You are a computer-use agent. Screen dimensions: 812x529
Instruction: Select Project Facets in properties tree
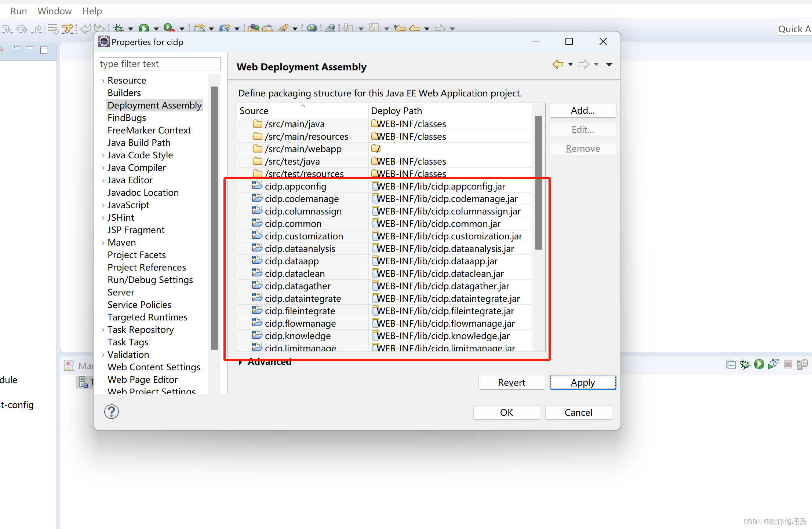tap(136, 255)
